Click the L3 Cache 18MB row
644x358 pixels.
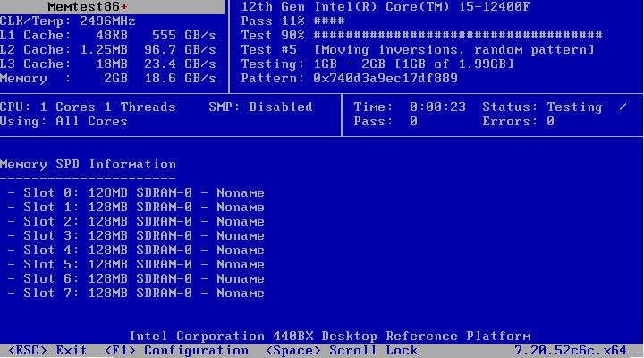[108, 64]
